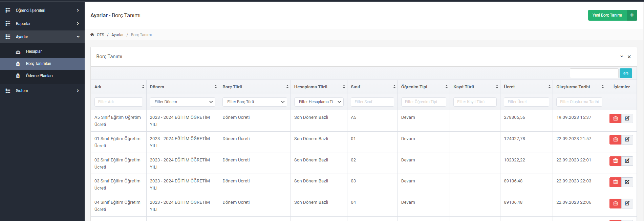
Task: Sort table by Dönem column arrows
Action: coord(216,87)
